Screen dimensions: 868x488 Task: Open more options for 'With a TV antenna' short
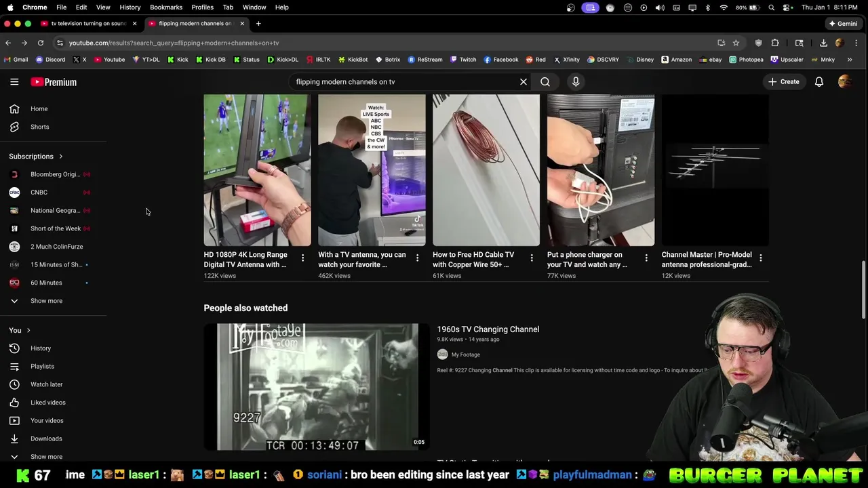tap(418, 258)
